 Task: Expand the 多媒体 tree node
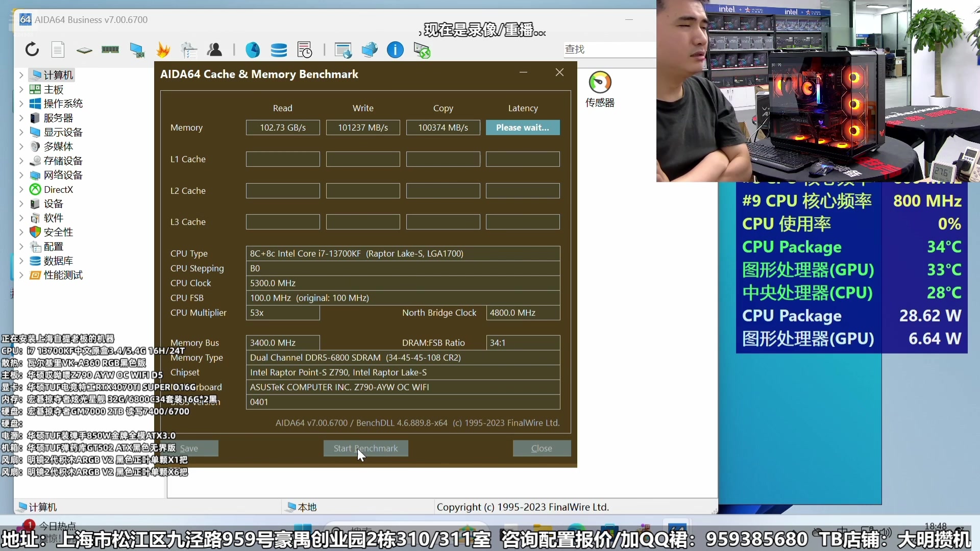coord(21,146)
